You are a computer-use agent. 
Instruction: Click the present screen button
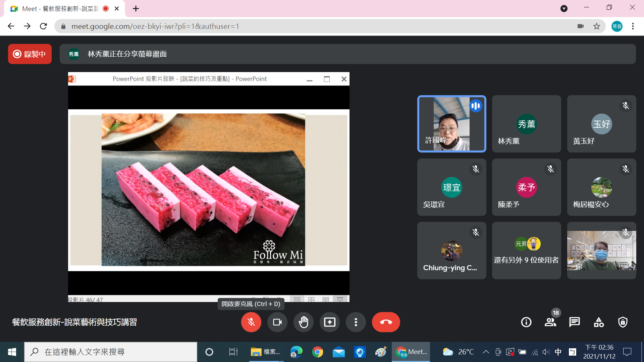(x=329, y=322)
